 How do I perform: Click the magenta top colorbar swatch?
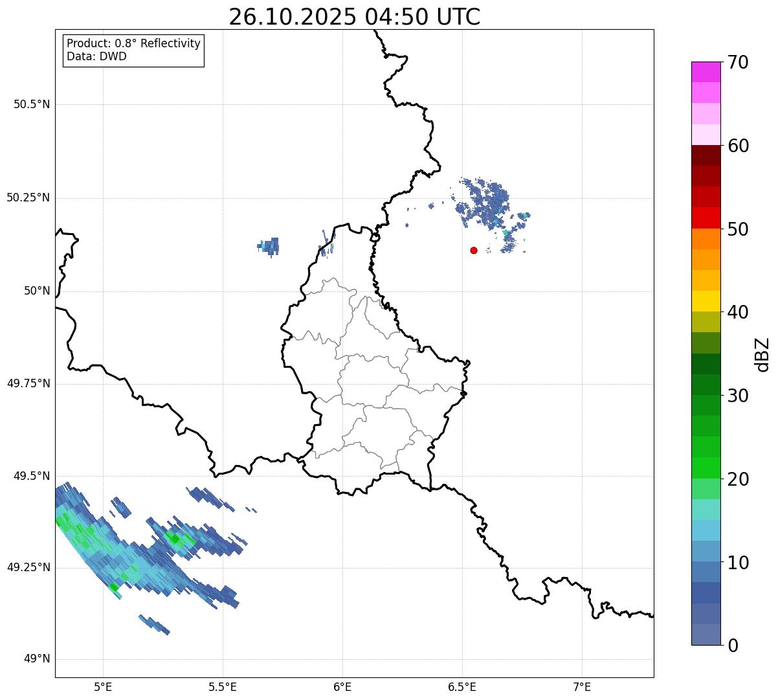click(x=706, y=72)
